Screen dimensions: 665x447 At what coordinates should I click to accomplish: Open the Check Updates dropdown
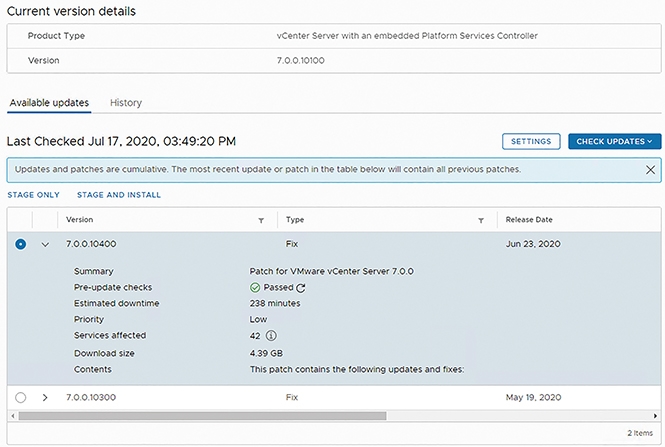[x=615, y=142]
